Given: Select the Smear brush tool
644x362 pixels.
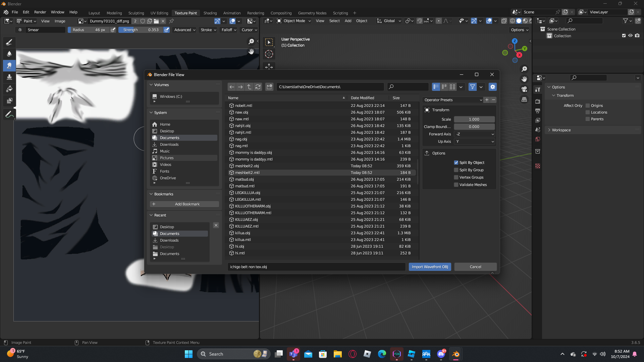Looking at the screenshot, I should click(x=9, y=65).
